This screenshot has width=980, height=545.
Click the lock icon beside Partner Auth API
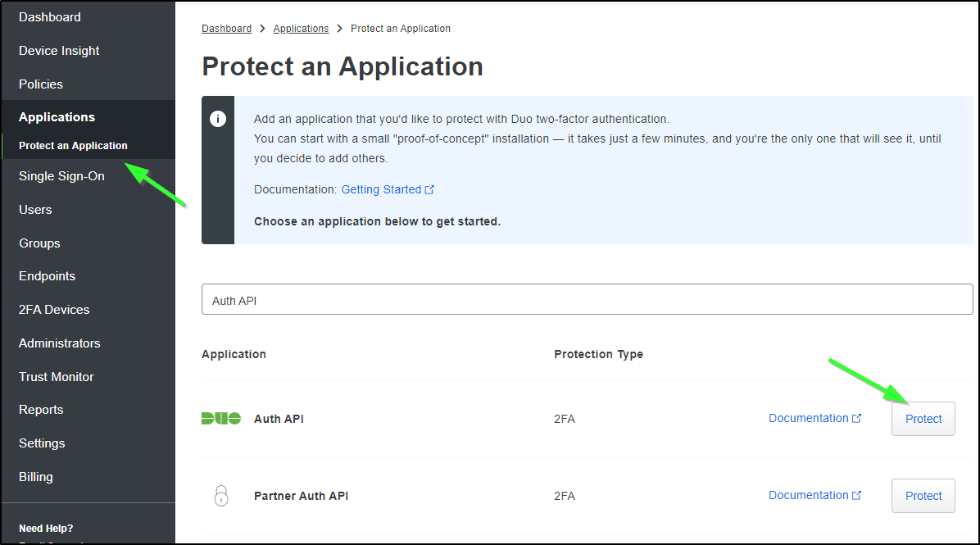pos(221,496)
